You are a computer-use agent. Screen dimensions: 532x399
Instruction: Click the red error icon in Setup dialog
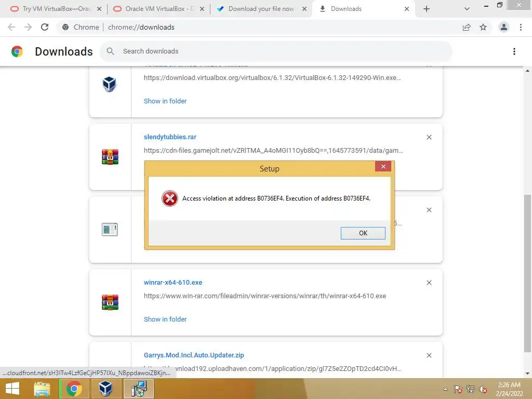(170, 198)
